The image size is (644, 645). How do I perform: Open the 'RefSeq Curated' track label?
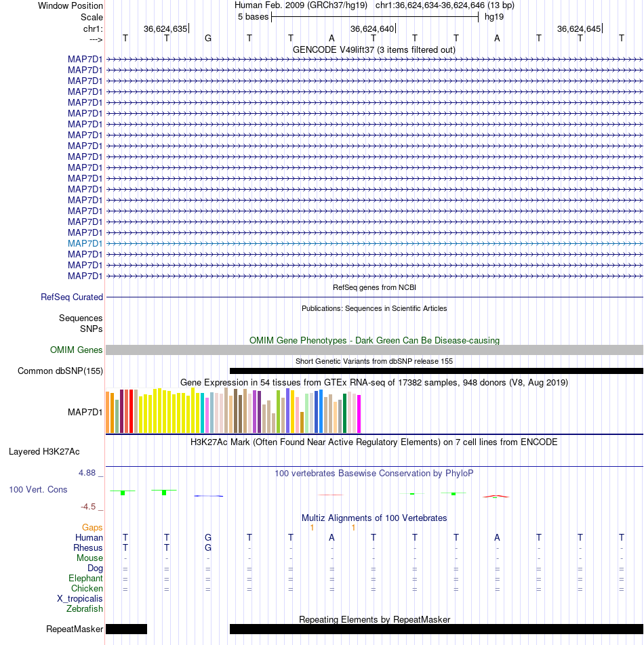click(x=72, y=297)
